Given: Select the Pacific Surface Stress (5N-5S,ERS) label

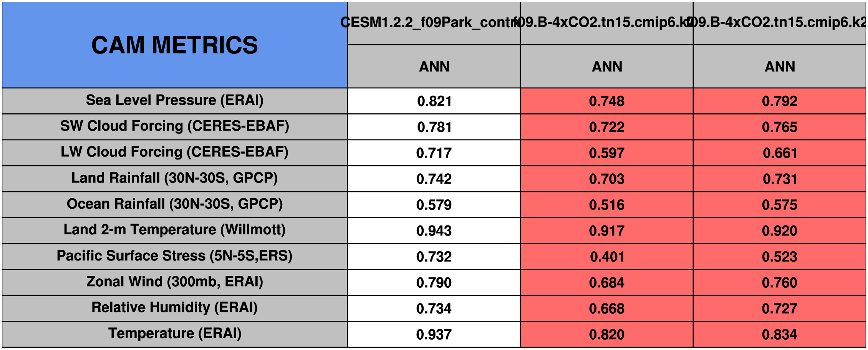Looking at the screenshot, I should [x=175, y=256].
